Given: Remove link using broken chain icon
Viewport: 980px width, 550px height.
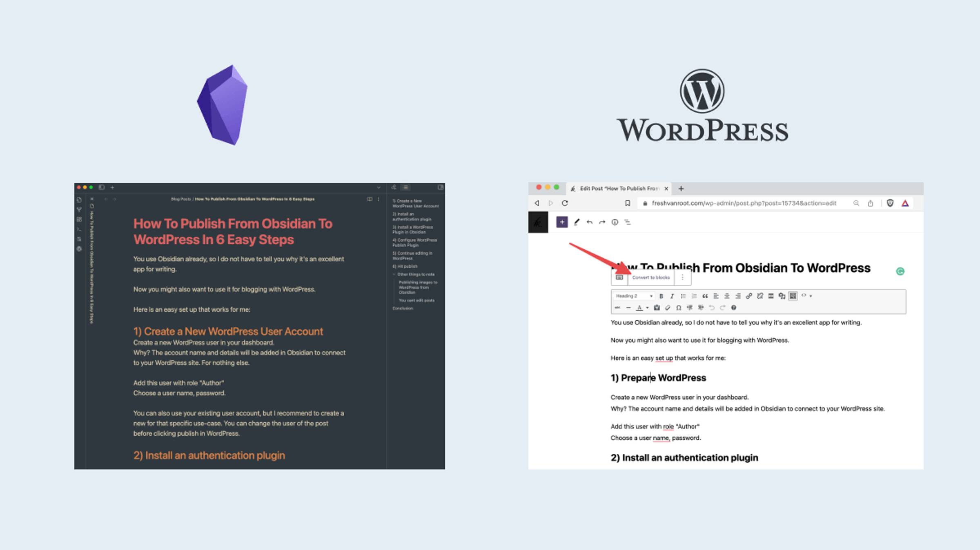Looking at the screenshot, I should (760, 296).
